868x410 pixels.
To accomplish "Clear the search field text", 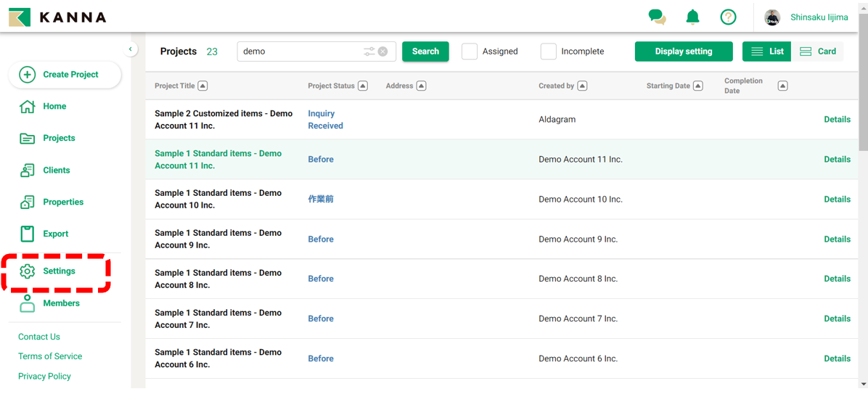I will pyautogui.click(x=383, y=52).
